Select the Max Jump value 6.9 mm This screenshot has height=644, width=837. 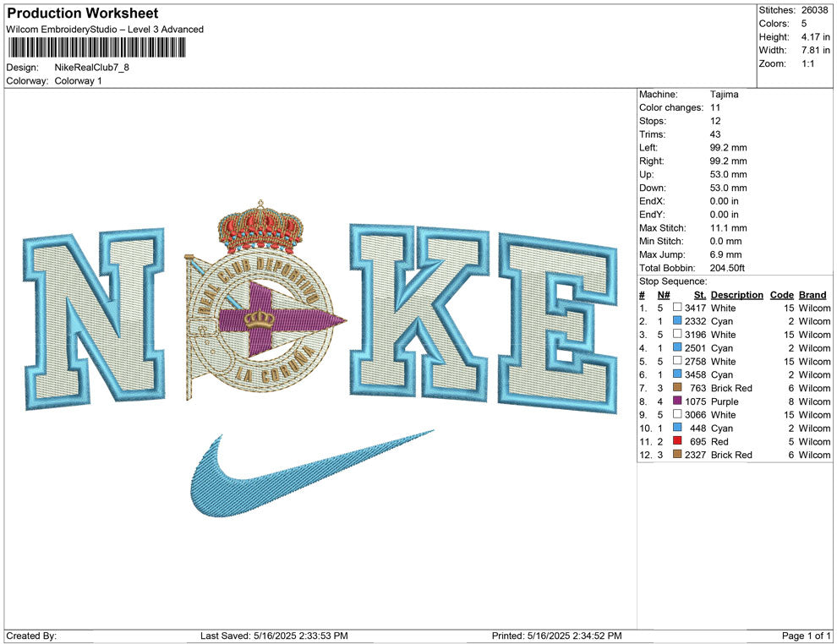pyautogui.click(x=726, y=254)
